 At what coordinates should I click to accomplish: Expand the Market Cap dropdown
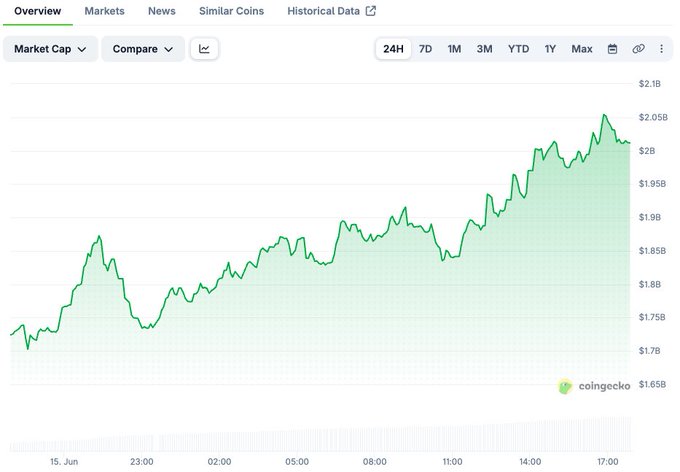[x=50, y=49]
